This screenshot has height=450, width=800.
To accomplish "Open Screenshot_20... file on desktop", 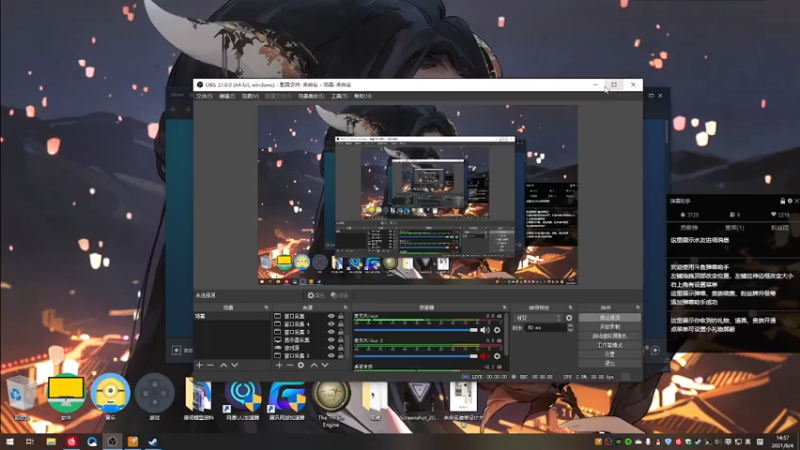I will [x=419, y=401].
